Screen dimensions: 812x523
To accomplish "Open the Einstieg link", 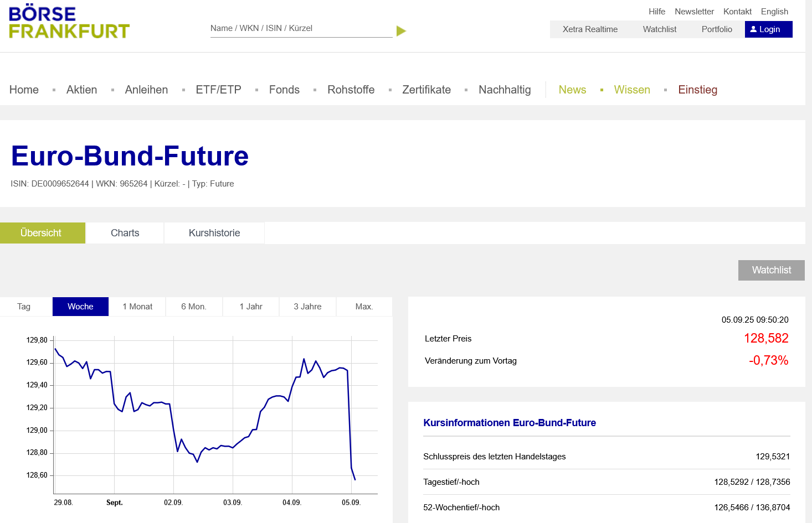I will [x=697, y=90].
